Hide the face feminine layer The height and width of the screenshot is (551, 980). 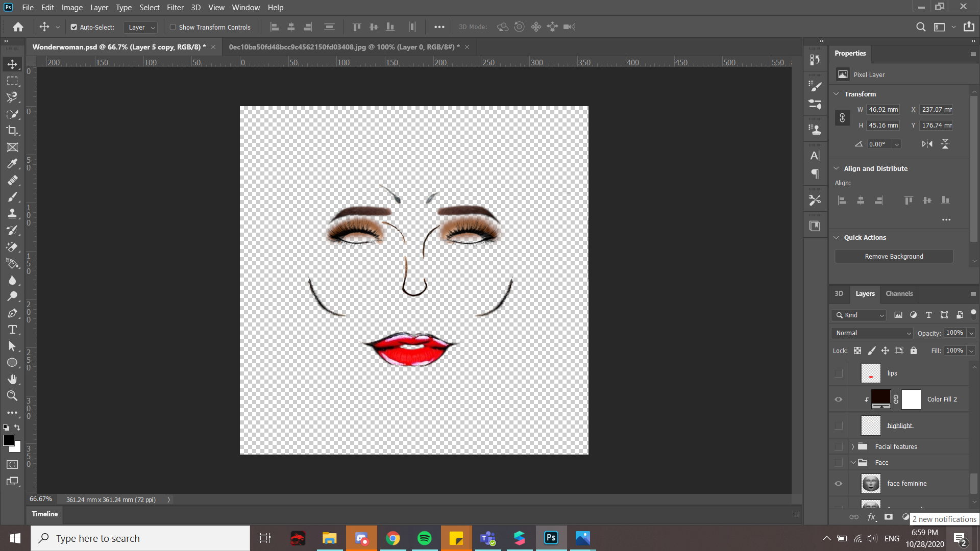click(x=838, y=484)
